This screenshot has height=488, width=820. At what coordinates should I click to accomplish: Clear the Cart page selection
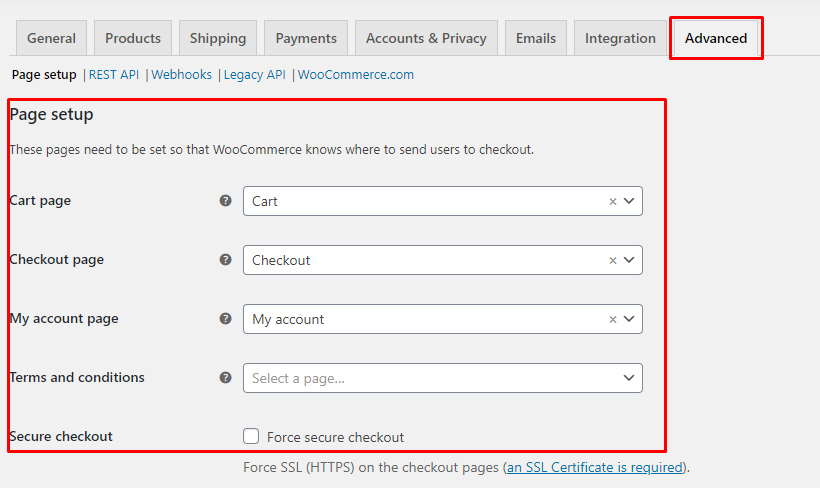click(x=613, y=201)
